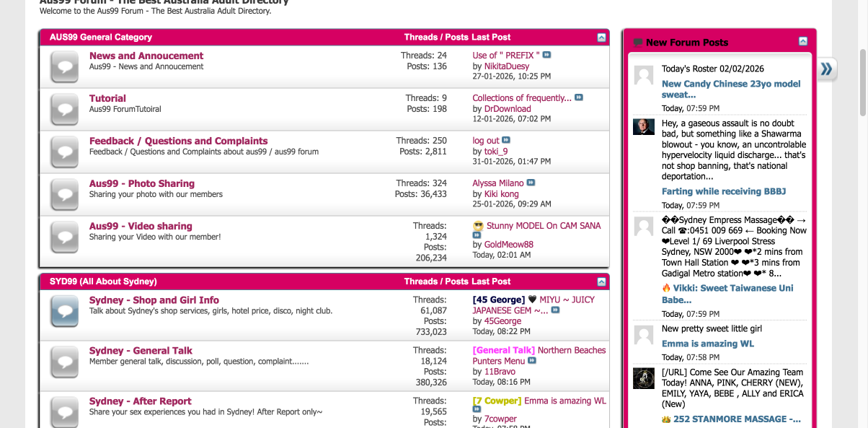Jump to last post beside 'Collections of frequently...'
Viewport: 868px width, 428px height.
[x=578, y=97]
